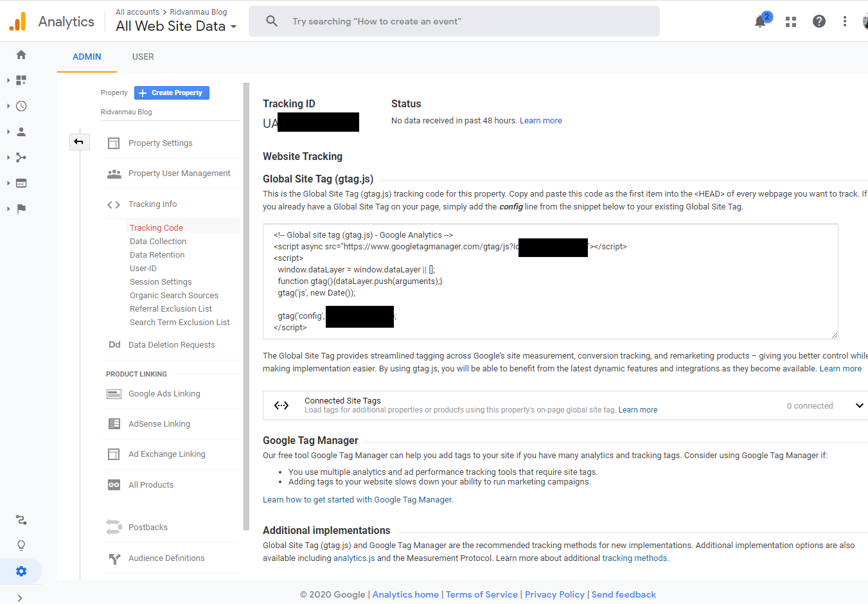Screen dimensions: 868x604
Task: Switch to the ADMIN tab
Action: tap(87, 57)
